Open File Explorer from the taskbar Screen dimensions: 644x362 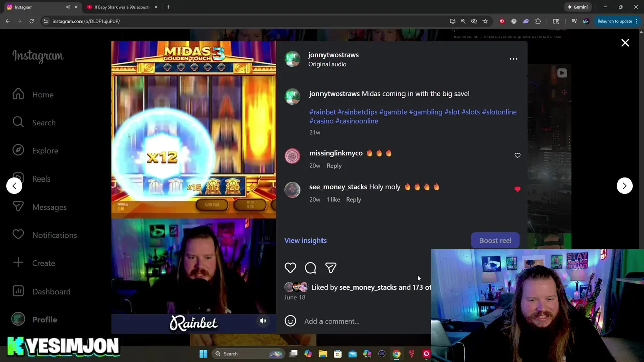click(x=323, y=354)
